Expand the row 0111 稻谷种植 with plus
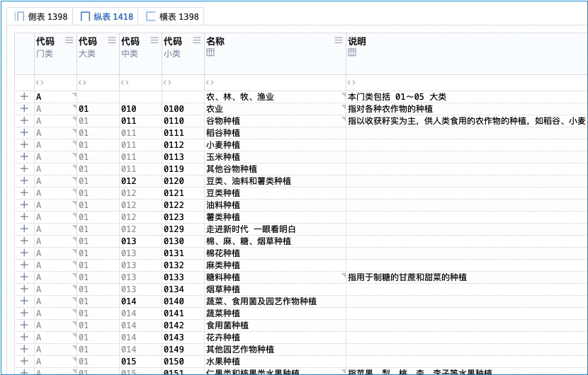The height and width of the screenshot is (375, 588). click(x=24, y=133)
